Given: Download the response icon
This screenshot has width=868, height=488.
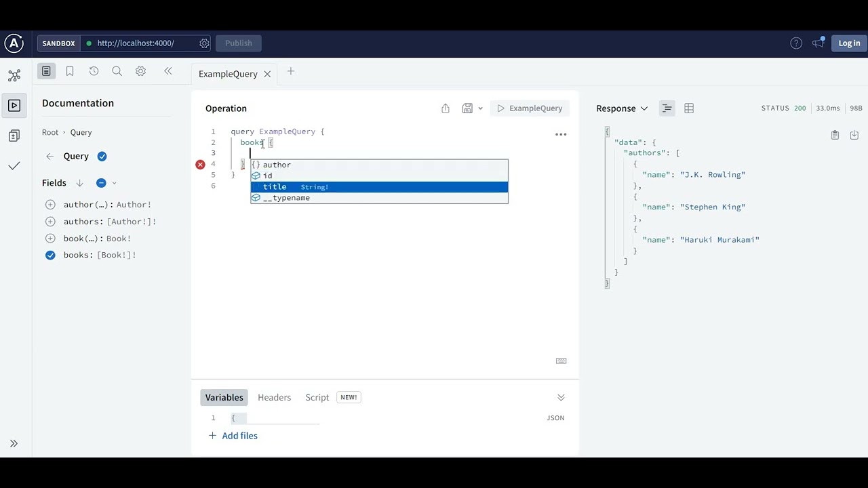Looking at the screenshot, I should pos(854,135).
